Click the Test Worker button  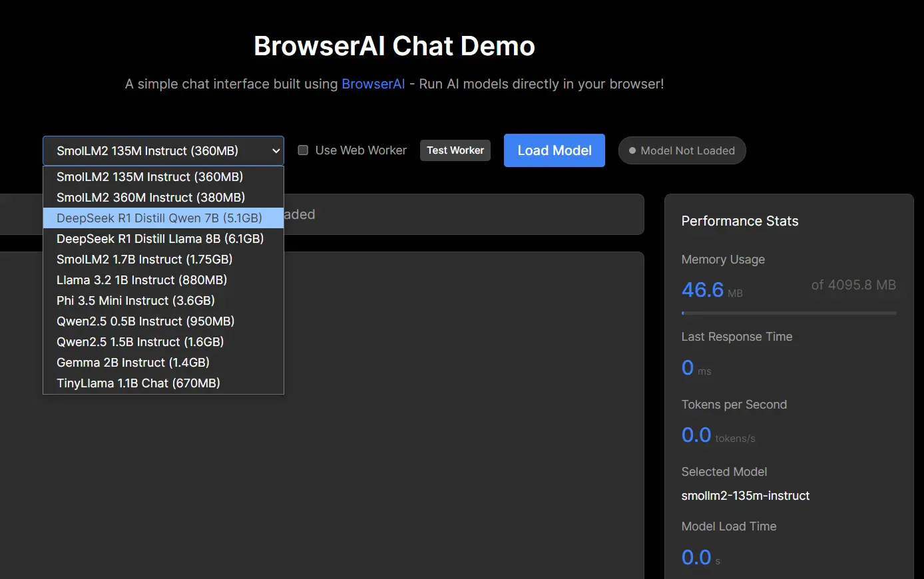coord(455,150)
